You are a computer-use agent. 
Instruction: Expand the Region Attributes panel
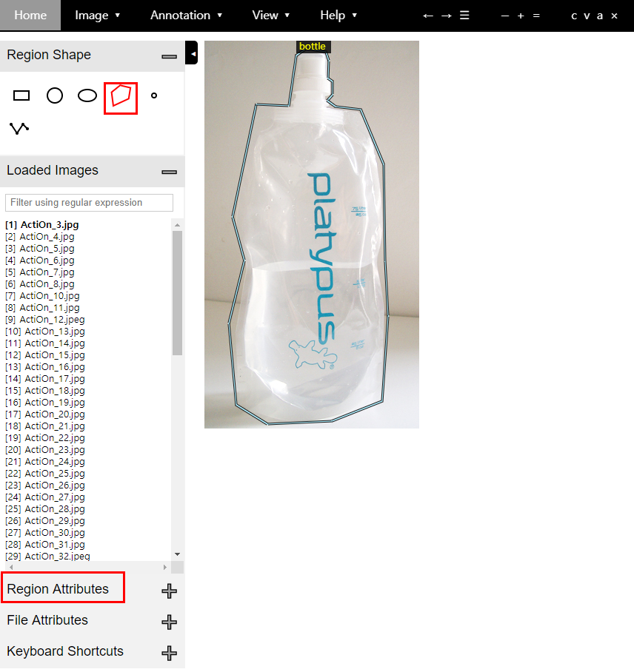click(169, 591)
